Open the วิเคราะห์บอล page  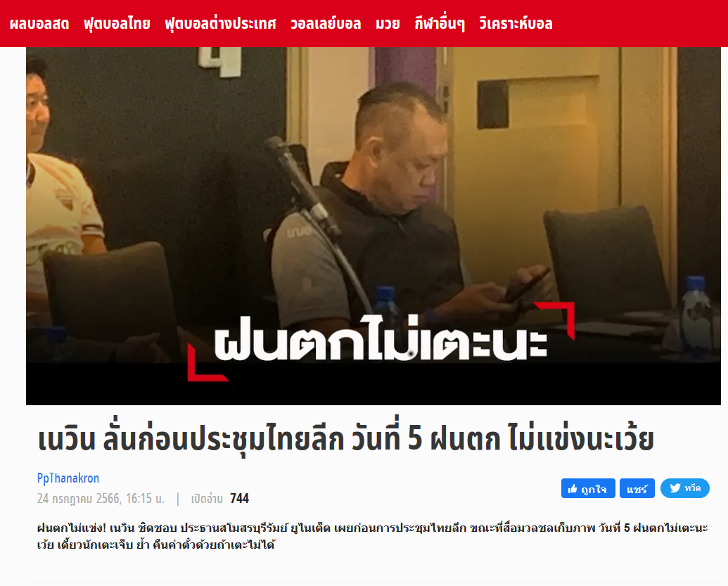point(516,24)
